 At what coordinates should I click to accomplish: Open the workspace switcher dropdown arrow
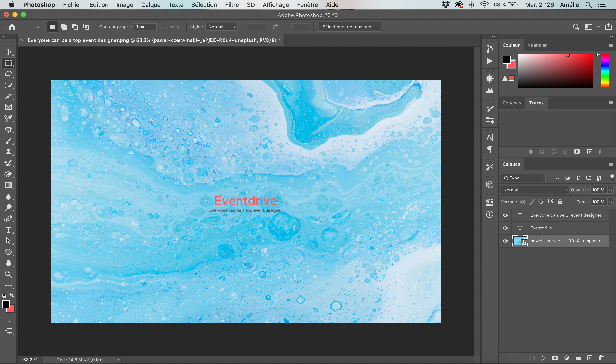tap(598, 27)
